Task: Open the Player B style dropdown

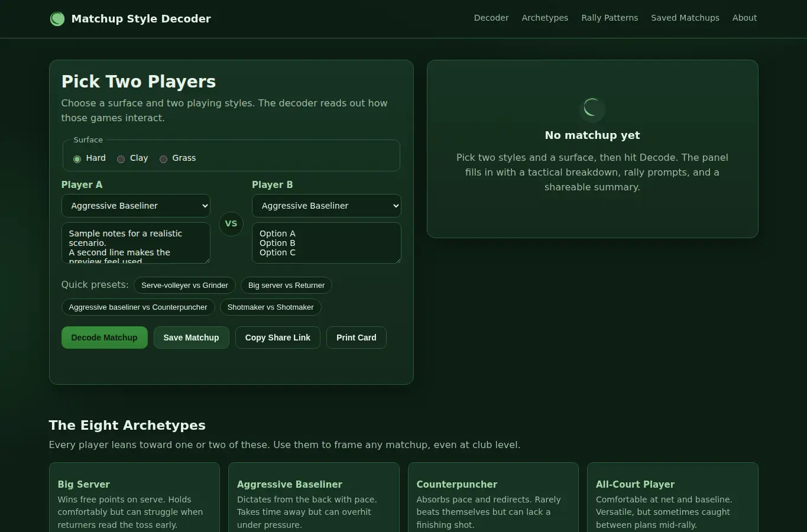Action: (326, 206)
